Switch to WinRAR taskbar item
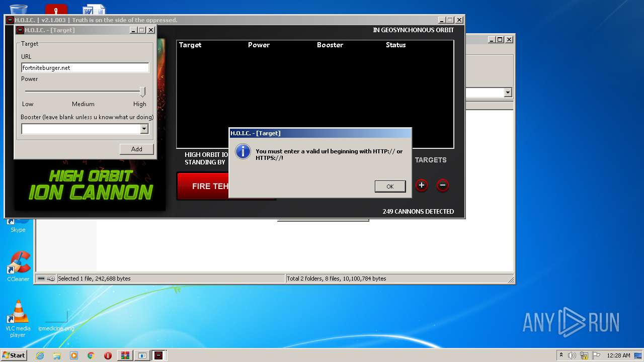Screen dimensions: 644x362 125,355
